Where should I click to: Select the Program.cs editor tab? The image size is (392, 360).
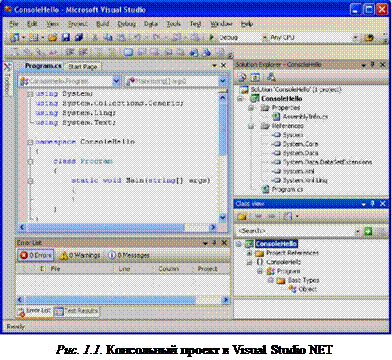43,66
